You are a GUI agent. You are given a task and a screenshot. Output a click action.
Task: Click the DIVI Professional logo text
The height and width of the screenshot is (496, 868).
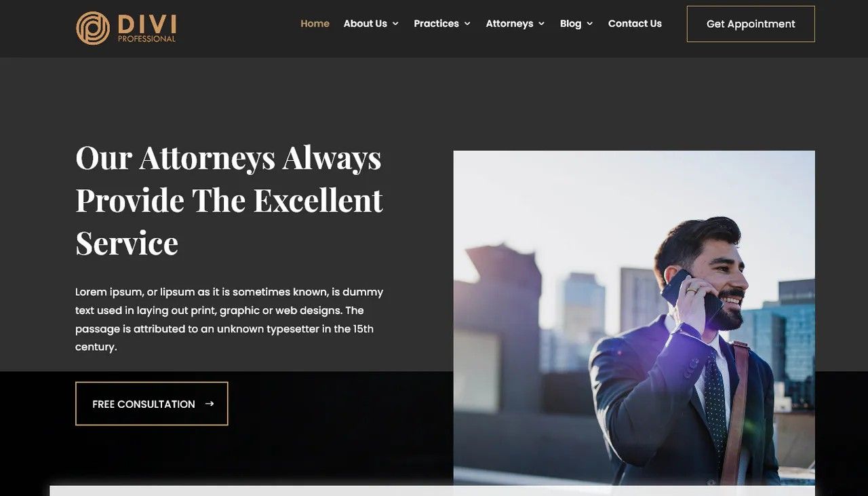[146, 28]
